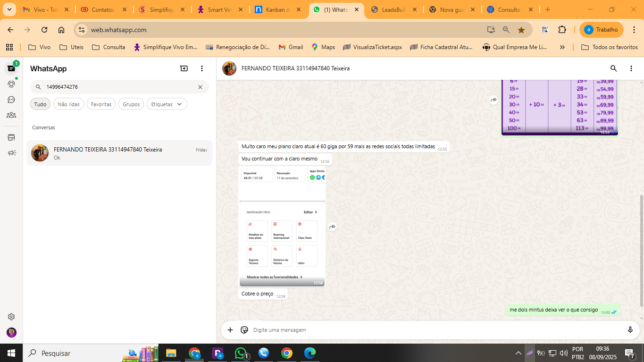Open the browser extensions puzzle icon
Screen dimensions: 644x362
[x=562, y=30]
